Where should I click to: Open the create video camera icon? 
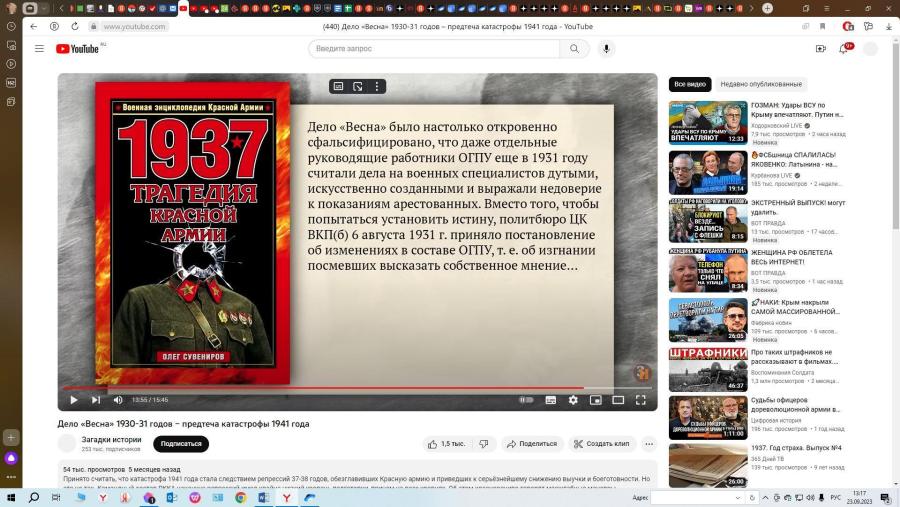click(821, 49)
